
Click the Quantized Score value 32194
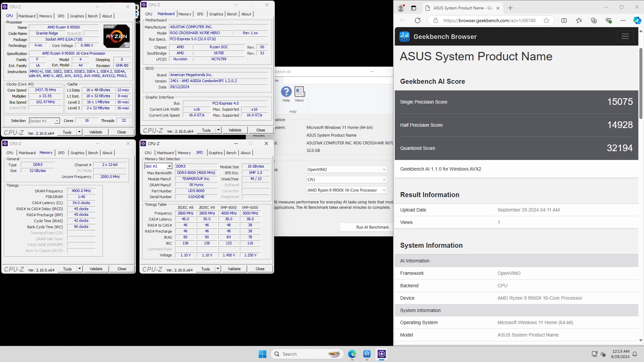[x=620, y=148]
